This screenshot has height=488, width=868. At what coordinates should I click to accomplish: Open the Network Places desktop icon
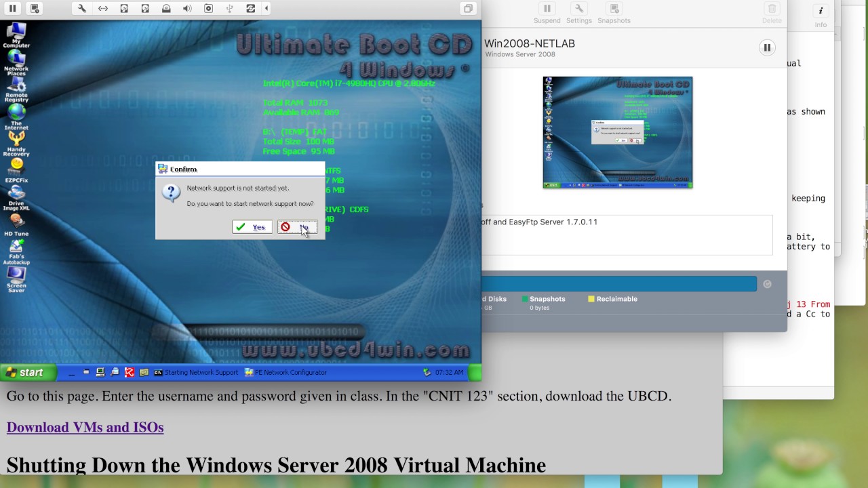tap(16, 62)
